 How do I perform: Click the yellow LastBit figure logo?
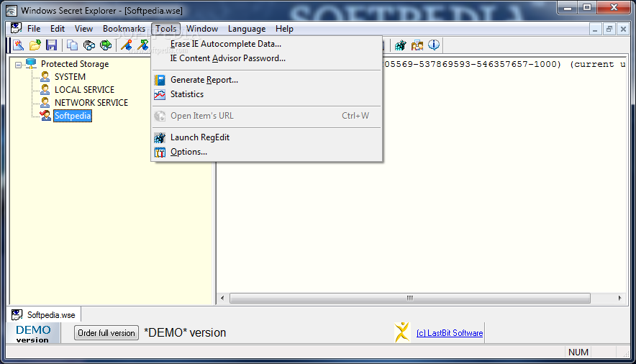(x=402, y=332)
